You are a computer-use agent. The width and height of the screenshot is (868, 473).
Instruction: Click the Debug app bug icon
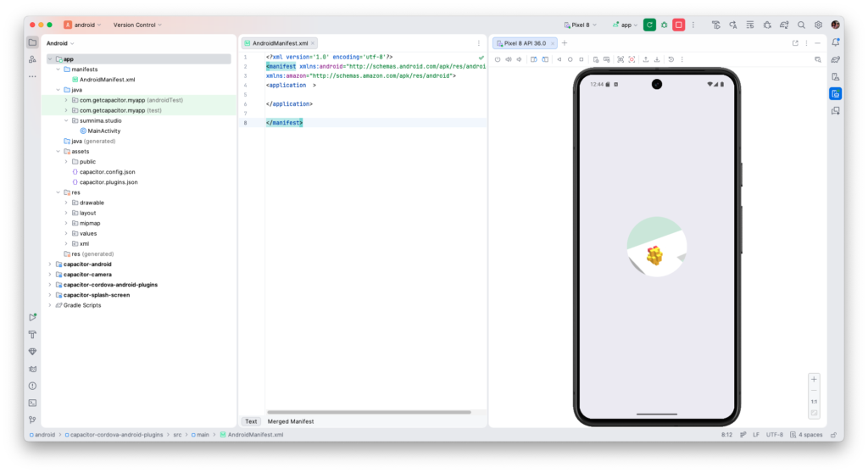664,25
